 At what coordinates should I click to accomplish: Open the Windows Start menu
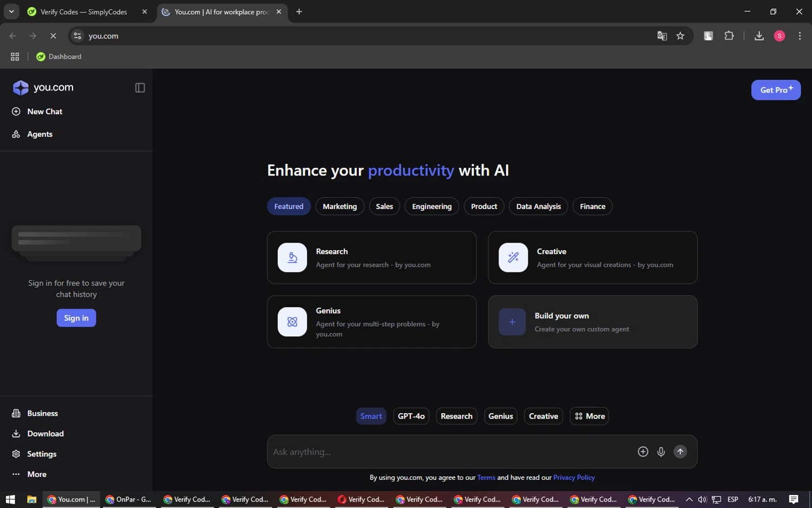point(10,499)
